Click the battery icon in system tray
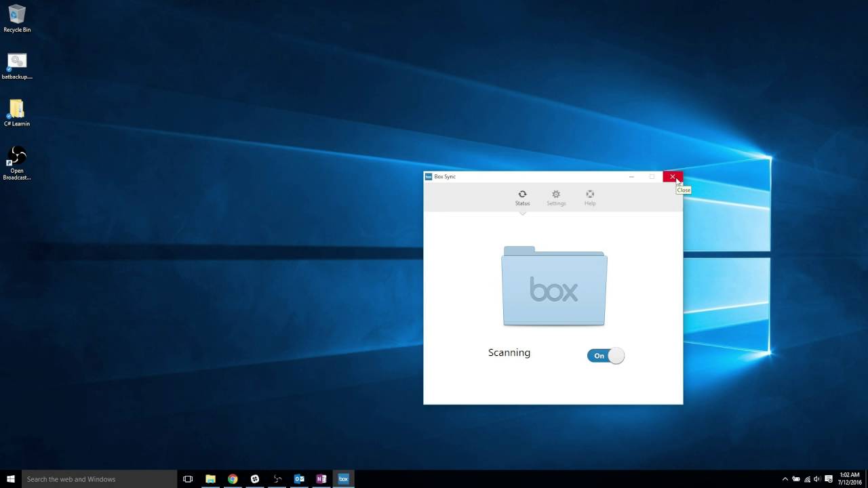The width and height of the screenshot is (868, 488). [796, 479]
